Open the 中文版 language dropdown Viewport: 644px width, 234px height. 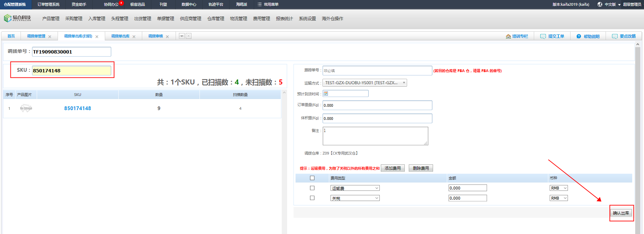[x=612, y=4]
